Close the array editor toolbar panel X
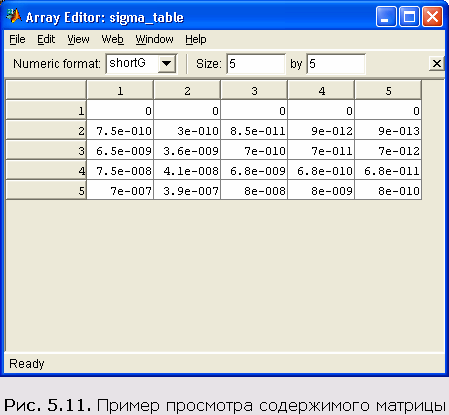The image size is (449, 415). 437,63
